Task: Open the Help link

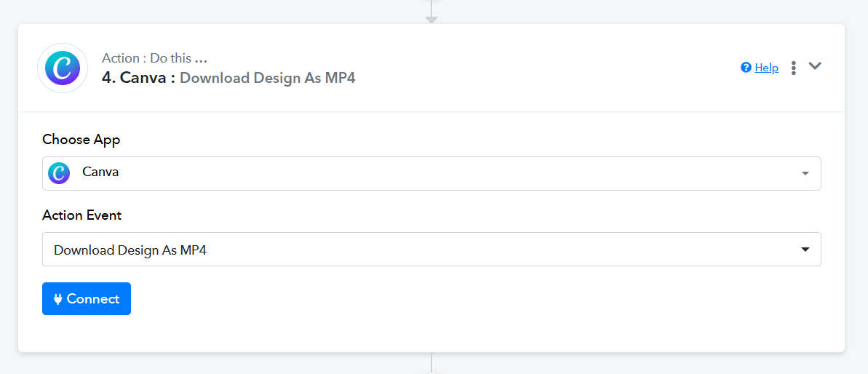Action: pos(766,68)
